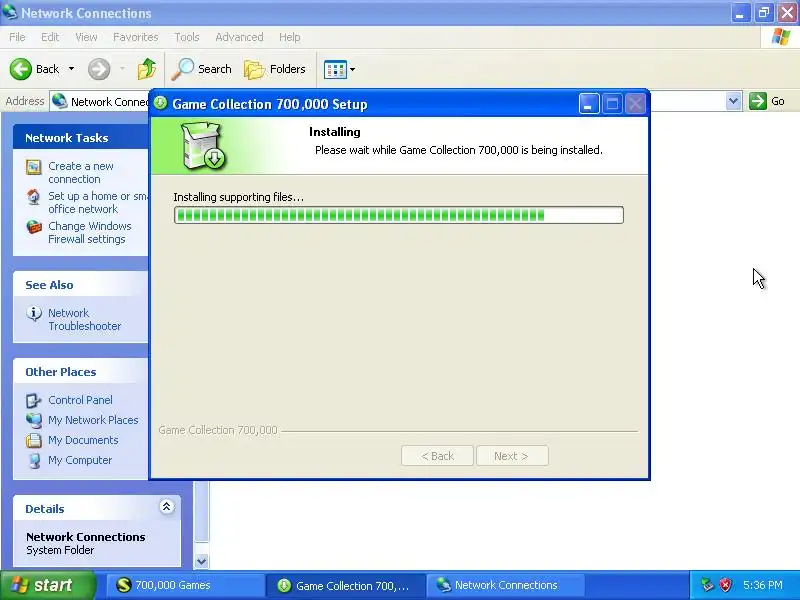Click "Installing supporting files..." status text
Image resolution: width=800 pixels, height=600 pixels.
click(238, 197)
